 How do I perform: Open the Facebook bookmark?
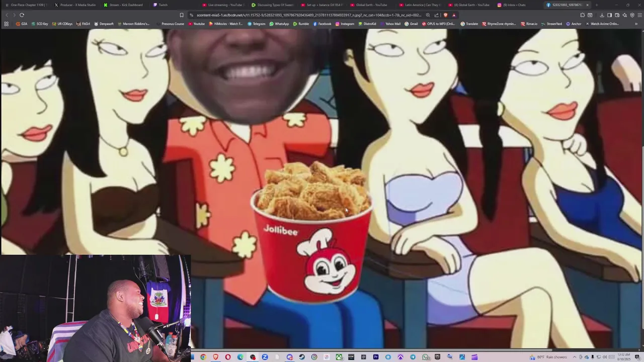coord(322,24)
